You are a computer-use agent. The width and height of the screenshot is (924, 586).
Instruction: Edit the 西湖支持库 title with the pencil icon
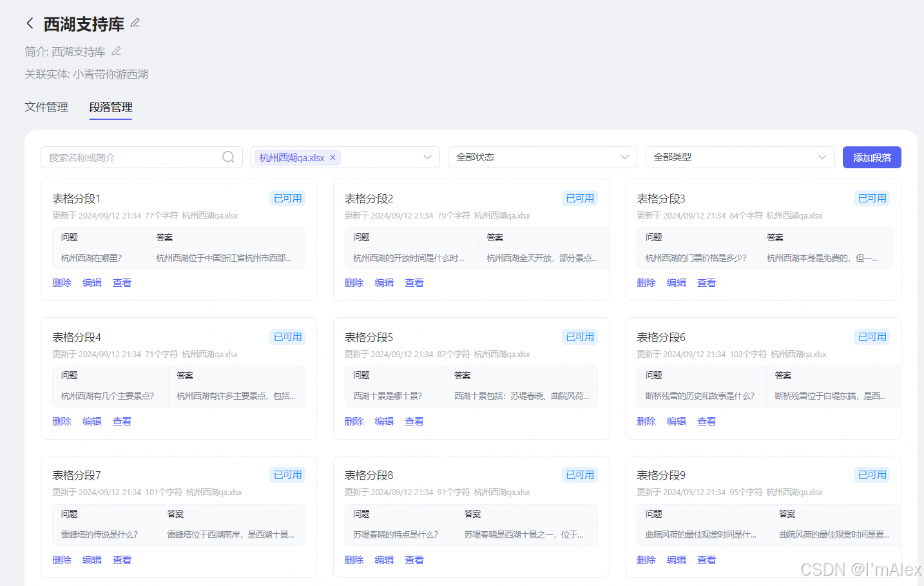(x=135, y=23)
